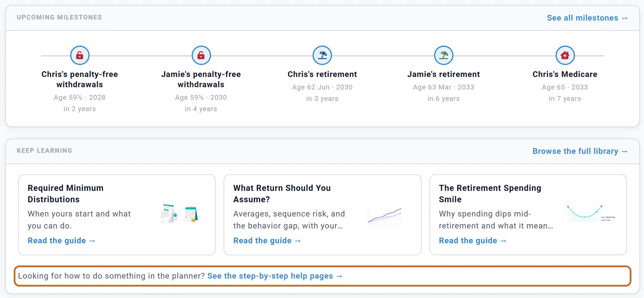Click the in 2 years text

pos(80,109)
